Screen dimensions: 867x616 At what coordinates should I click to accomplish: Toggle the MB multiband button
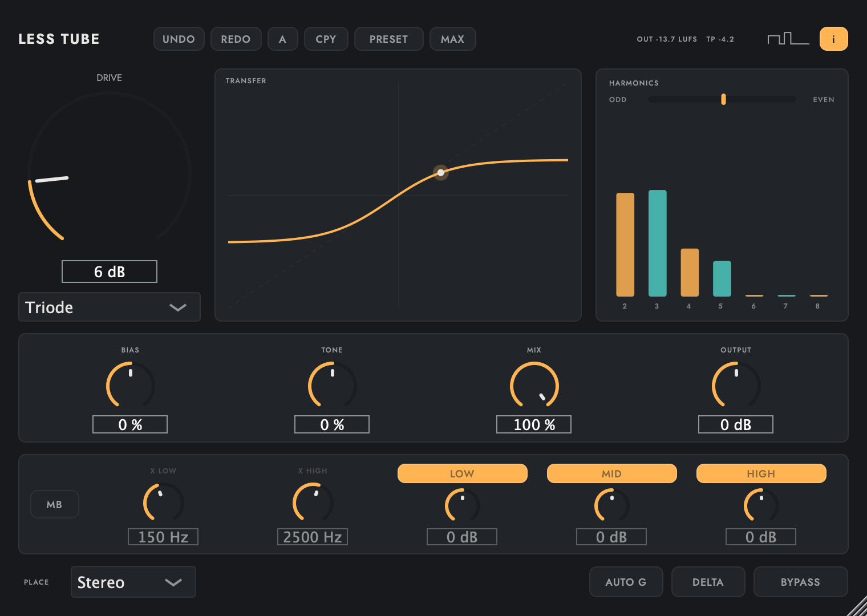pyautogui.click(x=54, y=504)
